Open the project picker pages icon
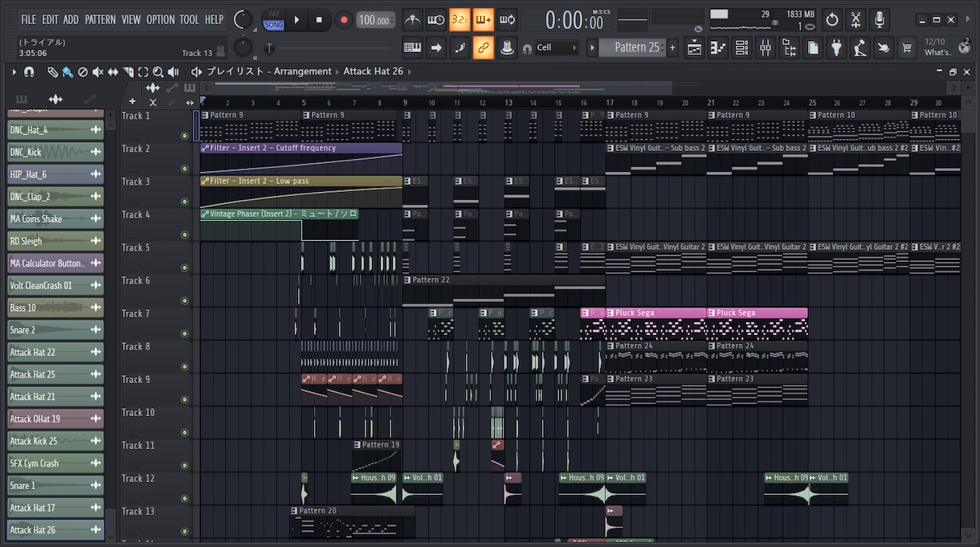Image resolution: width=980 pixels, height=547 pixels. (813, 48)
